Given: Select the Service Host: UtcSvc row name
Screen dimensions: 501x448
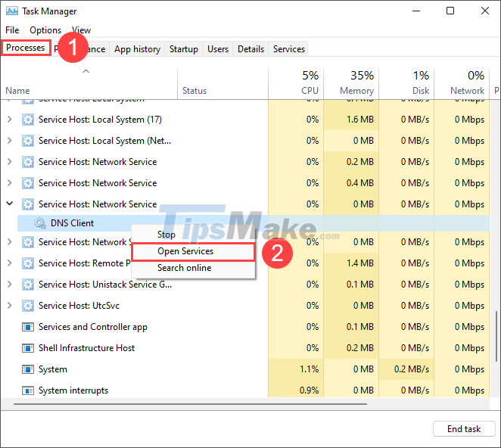Looking at the screenshot, I should 79,306.
